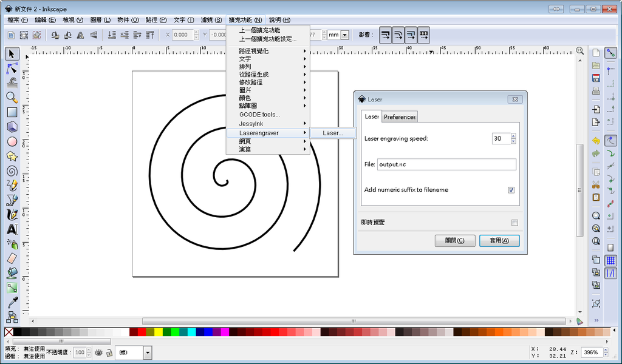Select the Text tool
The image size is (622, 364).
click(12, 229)
